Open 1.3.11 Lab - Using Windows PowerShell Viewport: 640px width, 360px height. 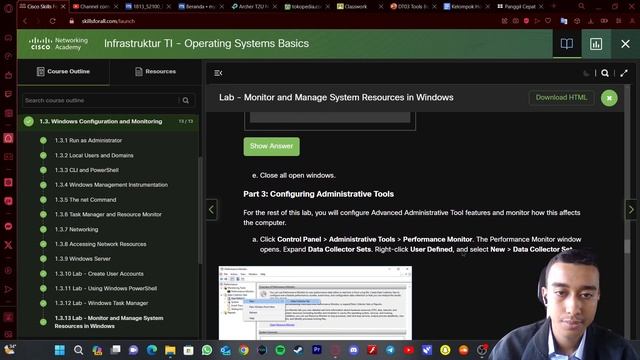click(106, 289)
